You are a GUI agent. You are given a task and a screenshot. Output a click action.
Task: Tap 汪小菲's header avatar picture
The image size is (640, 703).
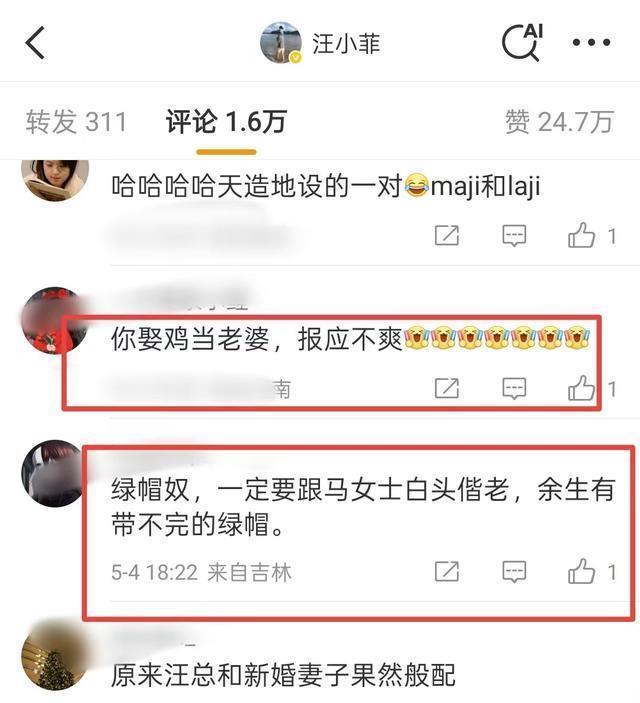click(x=281, y=43)
